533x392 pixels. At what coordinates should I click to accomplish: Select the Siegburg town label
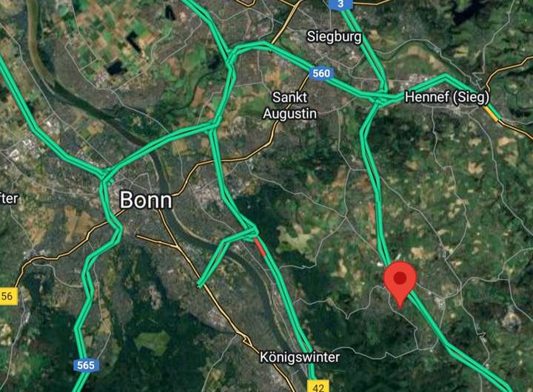(334, 36)
